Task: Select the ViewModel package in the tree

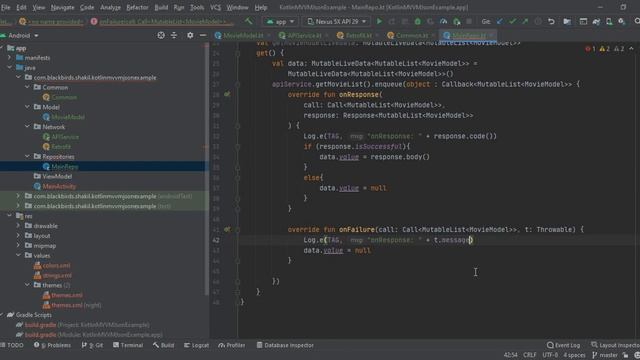Action: pyautogui.click(x=57, y=176)
